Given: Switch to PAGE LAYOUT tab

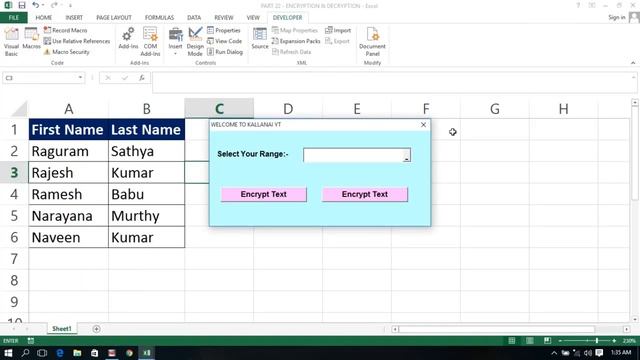Looking at the screenshot, I should (x=114, y=18).
